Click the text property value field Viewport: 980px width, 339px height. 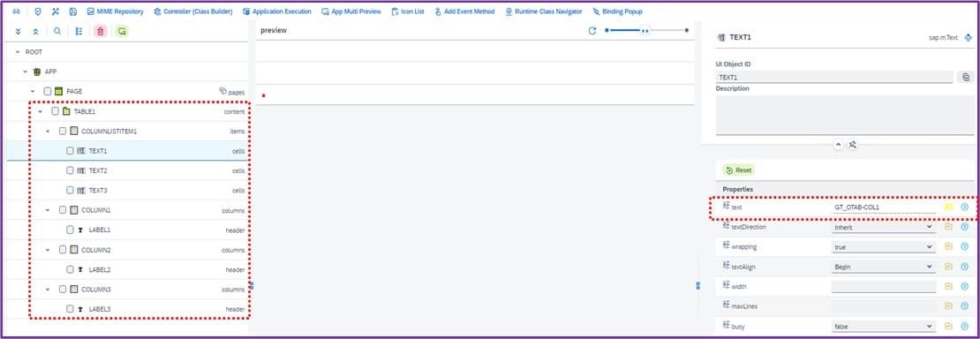click(884, 207)
